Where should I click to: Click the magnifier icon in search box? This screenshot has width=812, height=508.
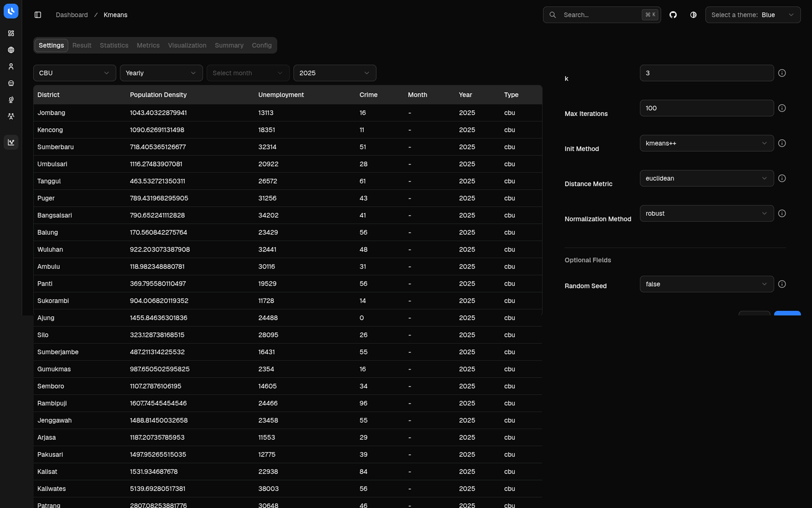pyautogui.click(x=552, y=15)
